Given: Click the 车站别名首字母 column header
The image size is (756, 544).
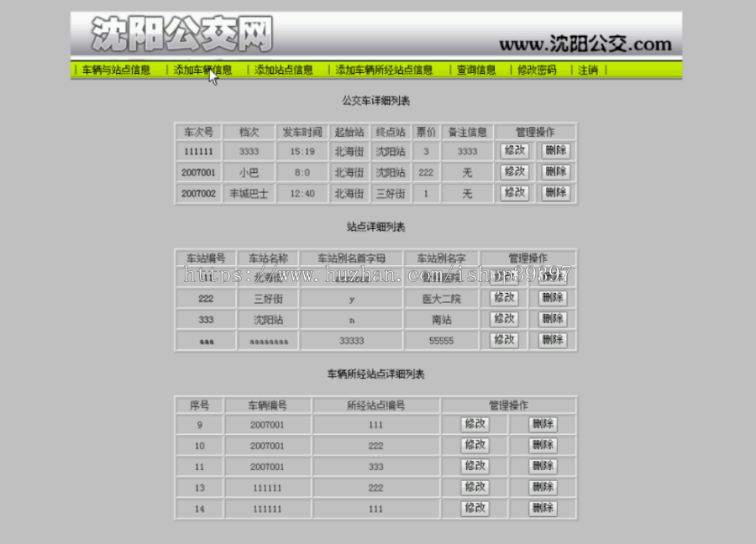Looking at the screenshot, I should pos(351,259).
